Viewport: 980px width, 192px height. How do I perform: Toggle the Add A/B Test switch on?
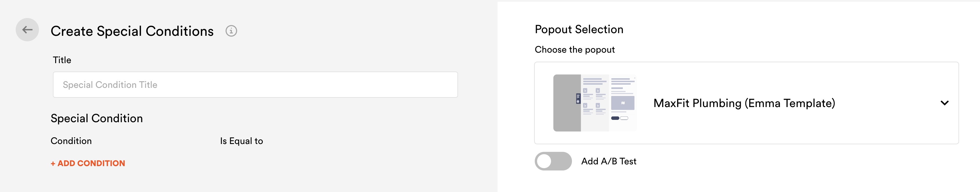pyautogui.click(x=553, y=161)
